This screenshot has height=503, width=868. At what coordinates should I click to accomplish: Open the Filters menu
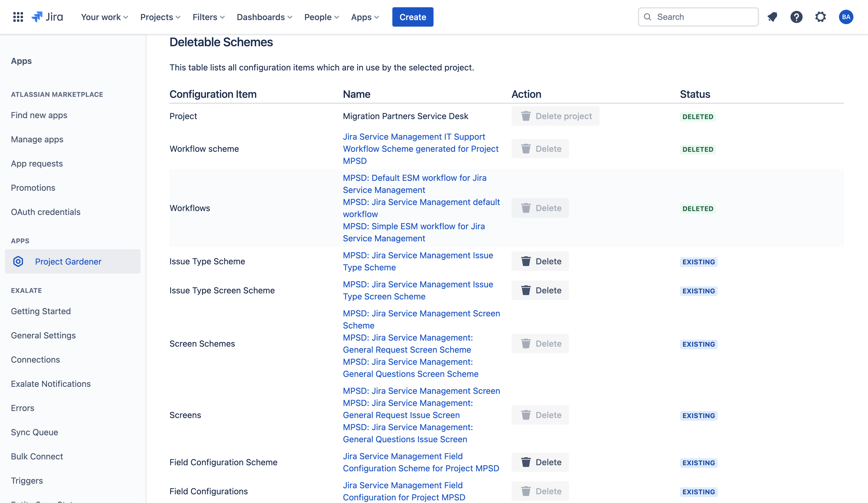click(x=208, y=17)
